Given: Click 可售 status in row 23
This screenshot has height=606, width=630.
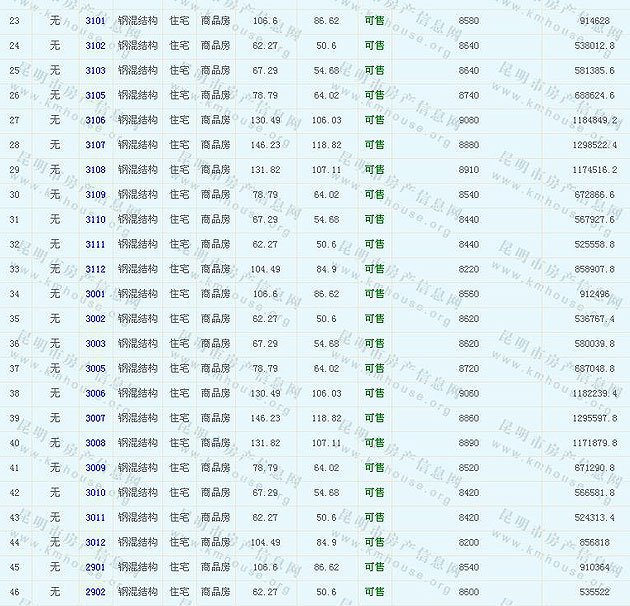Looking at the screenshot, I should 374,21.
